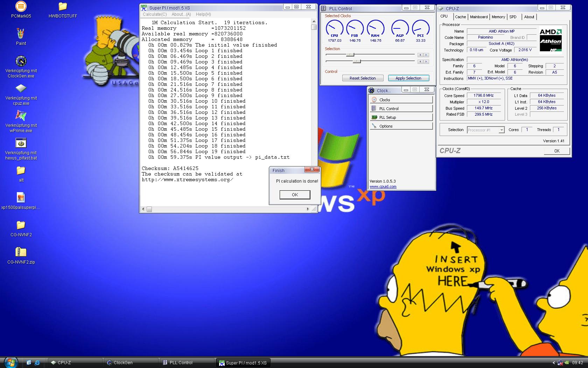The height and width of the screenshot is (368, 588).
Task: Select the CG-NVNF2.zip archive icon
Action: 21,252
